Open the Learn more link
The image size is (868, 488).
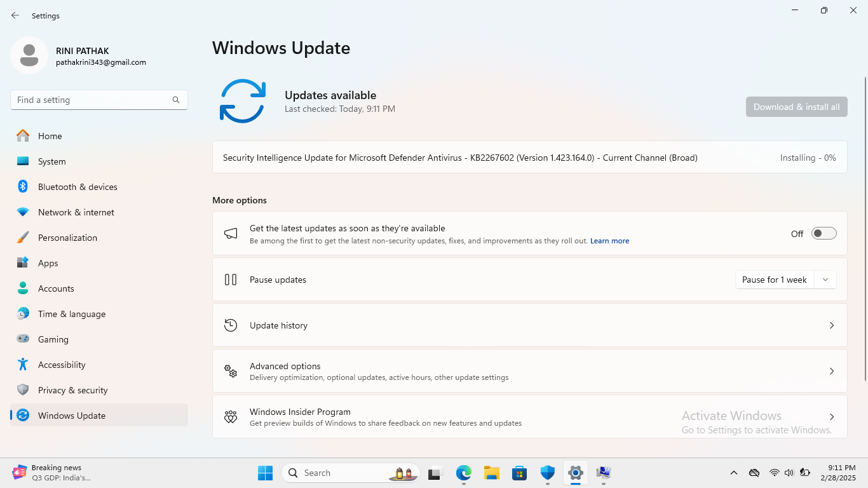[609, 240]
